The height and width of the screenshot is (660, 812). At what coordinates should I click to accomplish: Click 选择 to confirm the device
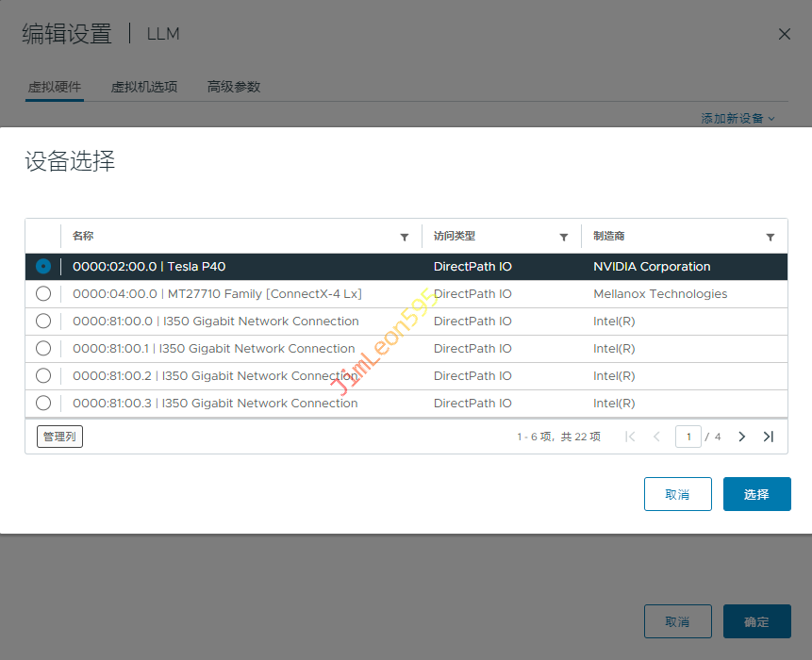[756, 494]
